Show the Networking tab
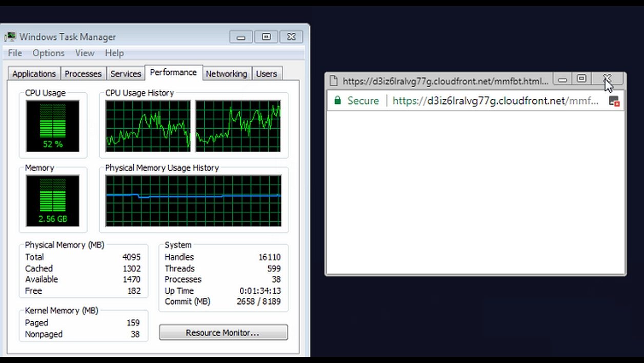Viewport: 644px width, 363px height. 226,74
